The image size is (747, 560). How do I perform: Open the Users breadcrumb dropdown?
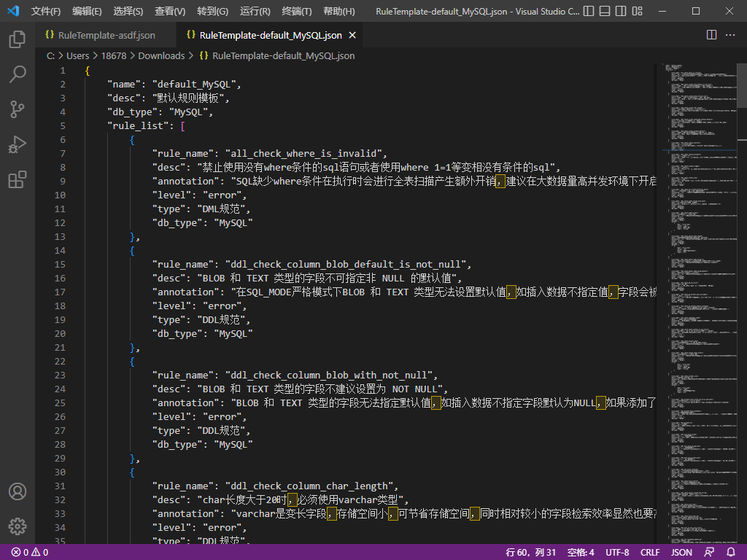pos(77,55)
